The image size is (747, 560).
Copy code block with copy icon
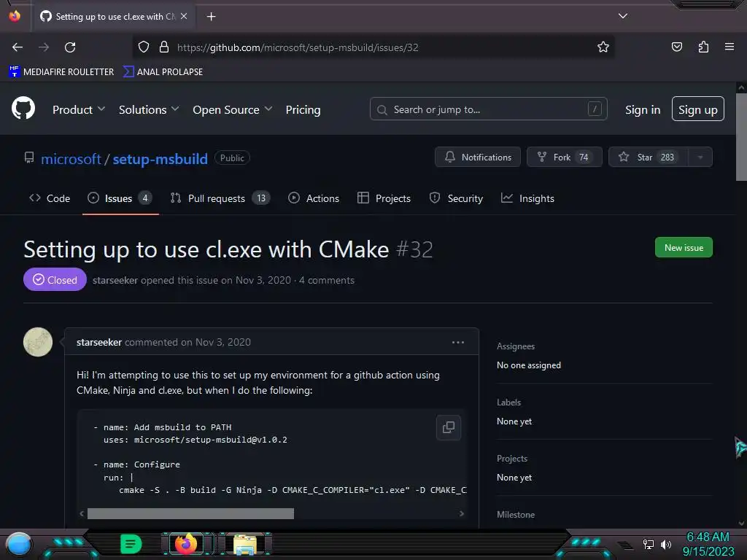tap(449, 427)
